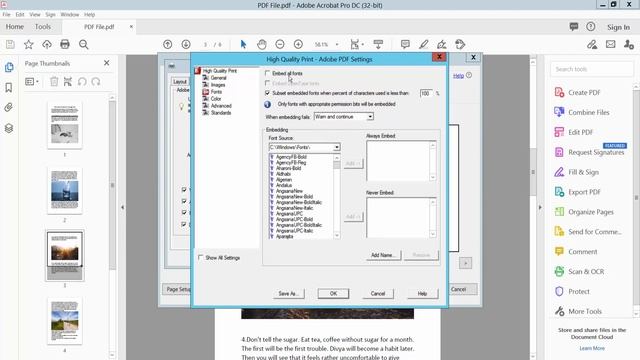Delete page with the trash icon
The image size is (640, 360).
click(x=54, y=82)
